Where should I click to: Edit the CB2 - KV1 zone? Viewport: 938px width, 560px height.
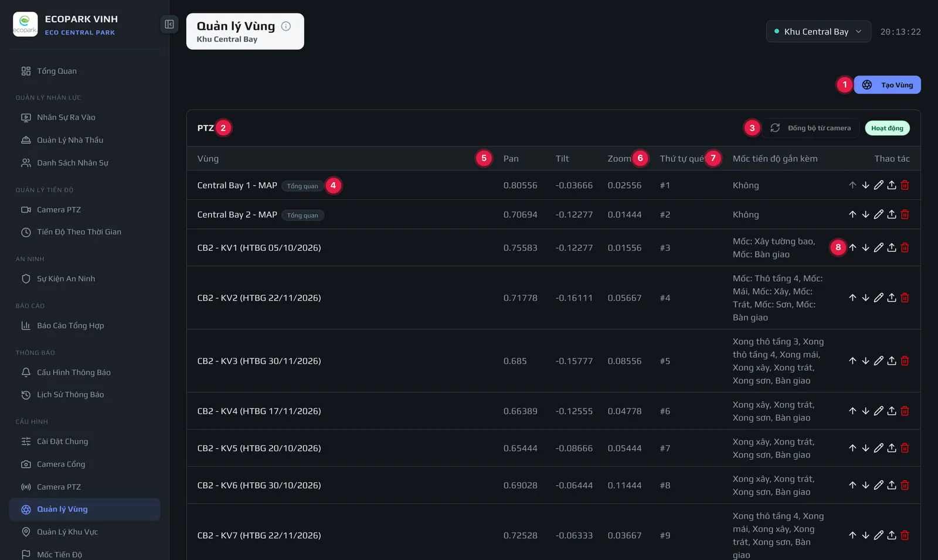click(878, 248)
